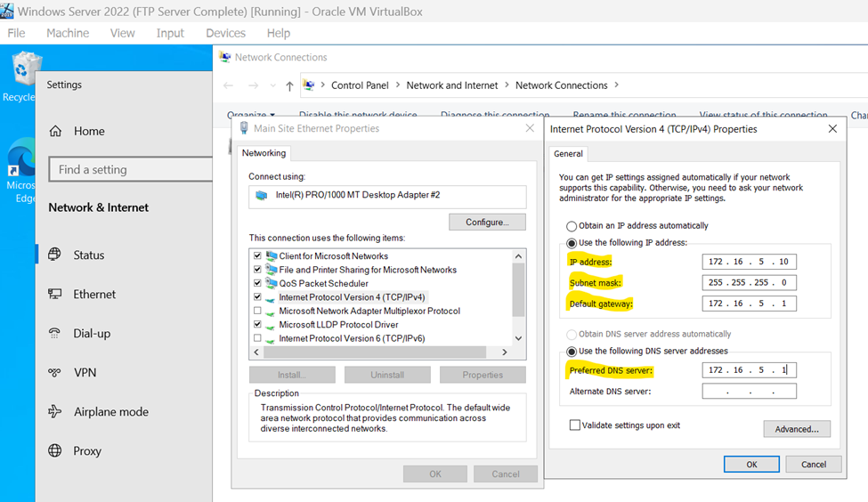Toggle Client for Microsoft Networks checkbox
This screenshot has width=868, height=502.
(x=257, y=255)
